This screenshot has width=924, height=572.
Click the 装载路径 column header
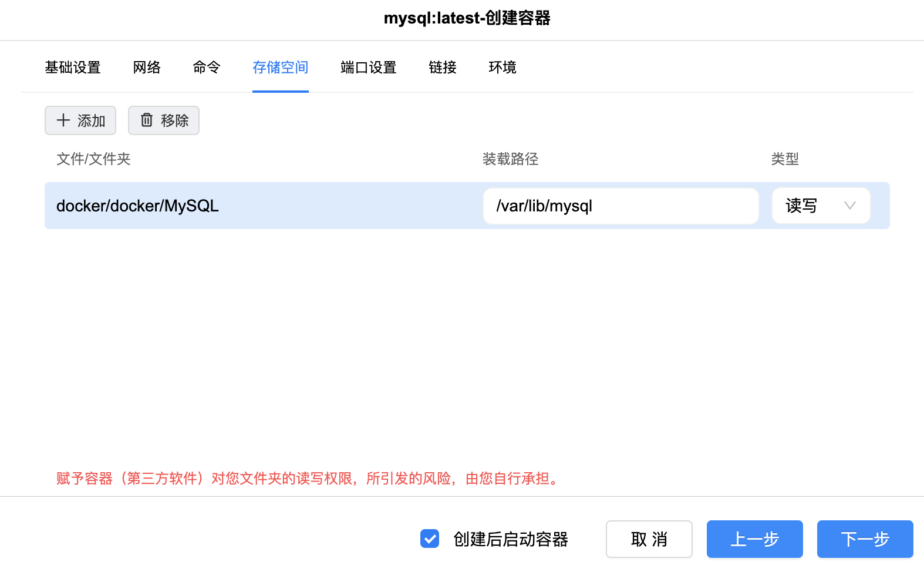click(510, 159)
